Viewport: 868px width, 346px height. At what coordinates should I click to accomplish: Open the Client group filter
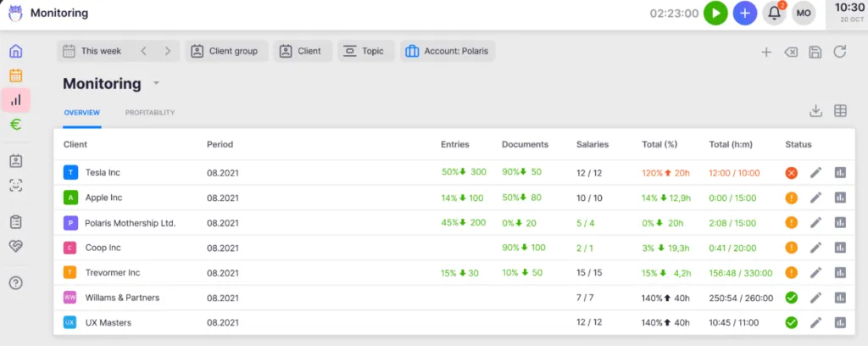226,51
